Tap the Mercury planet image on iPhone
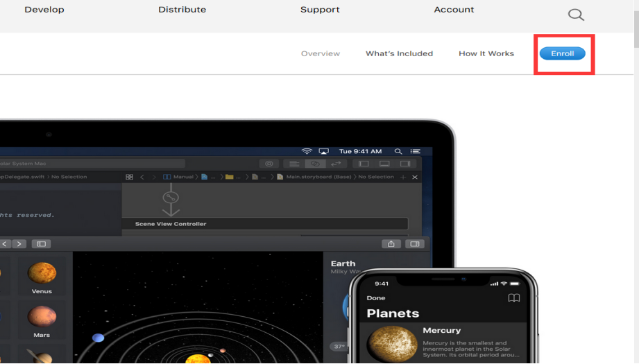The height and width of the screenshot is (364, 639). (x=392, y=344)
